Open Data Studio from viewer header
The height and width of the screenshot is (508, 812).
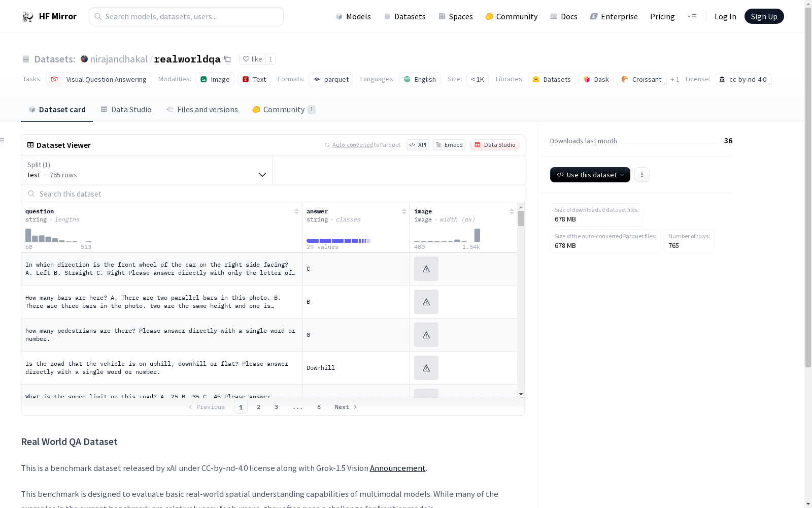494,145
